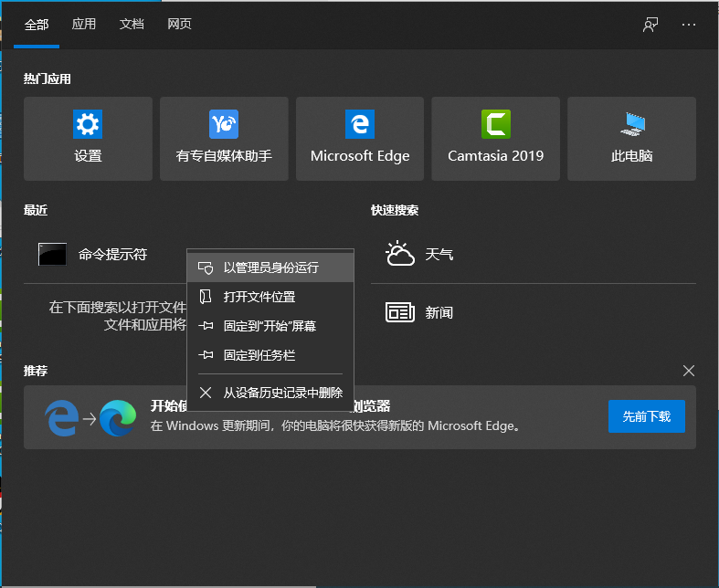Launch Camtasia 2019 app tile
This screenshot has width=719, height=588.
[x=495, y=139]
